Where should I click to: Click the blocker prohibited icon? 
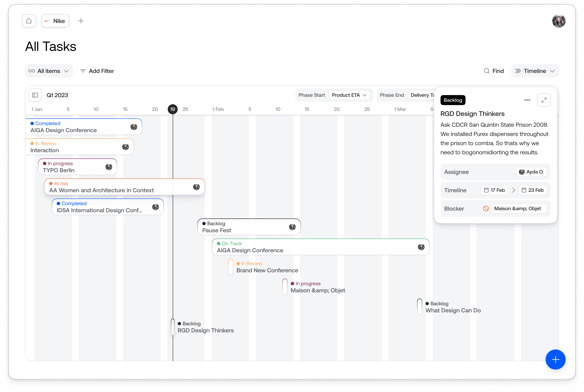click(x=486, y=209)
